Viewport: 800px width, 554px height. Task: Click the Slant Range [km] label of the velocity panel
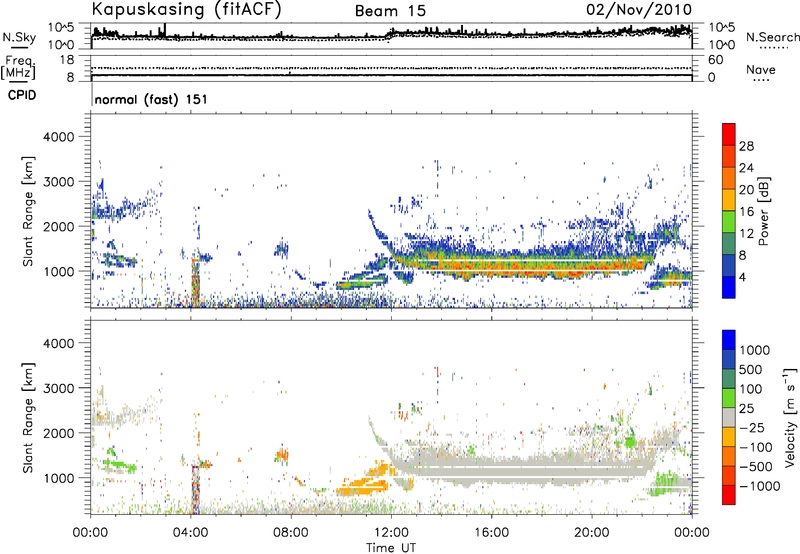point(28,418)
